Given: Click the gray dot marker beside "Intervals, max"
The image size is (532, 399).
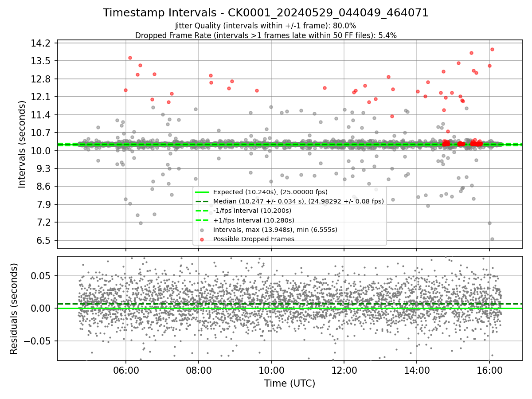Looking at the screenshot, I should tap(202, 230).
